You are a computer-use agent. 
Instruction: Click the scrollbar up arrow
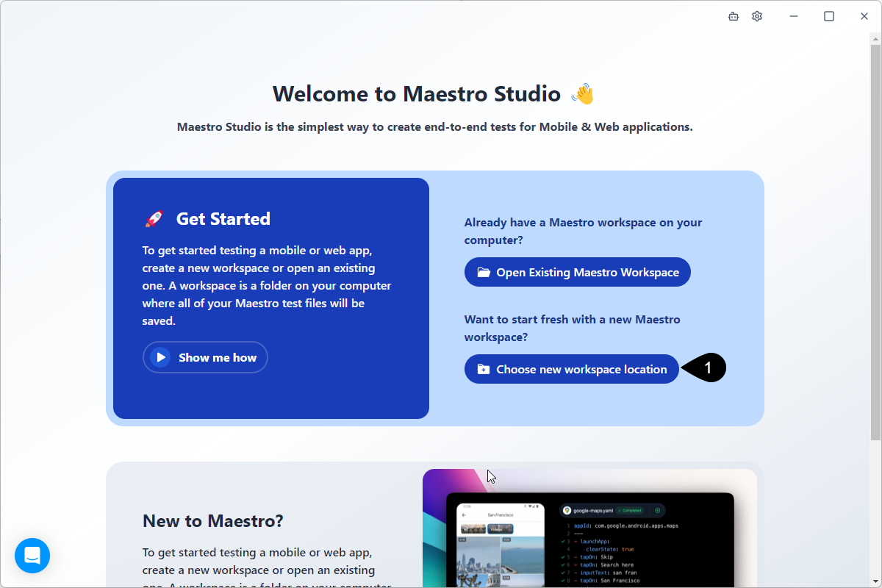click(x=875, y=38)
